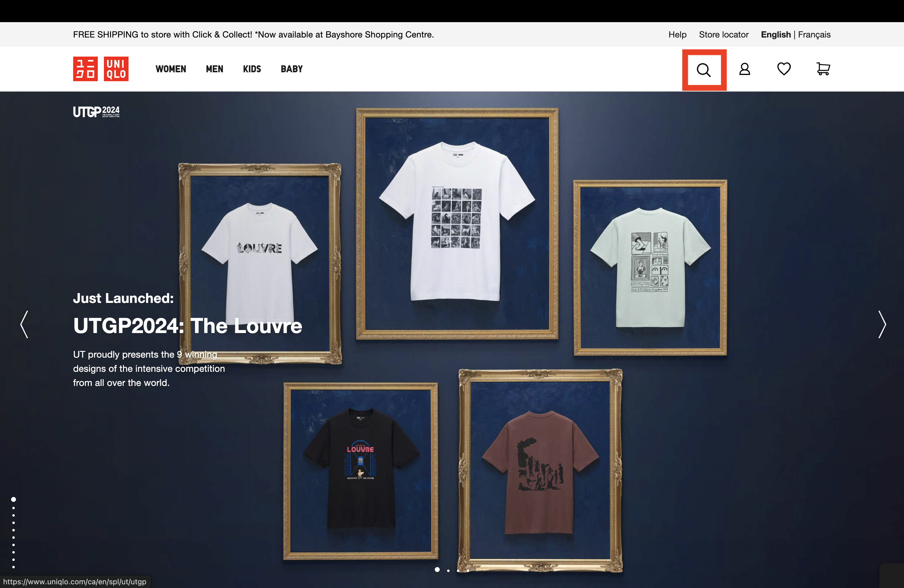
Task: Open the search magnifier icon
Action: coord(704,70)
